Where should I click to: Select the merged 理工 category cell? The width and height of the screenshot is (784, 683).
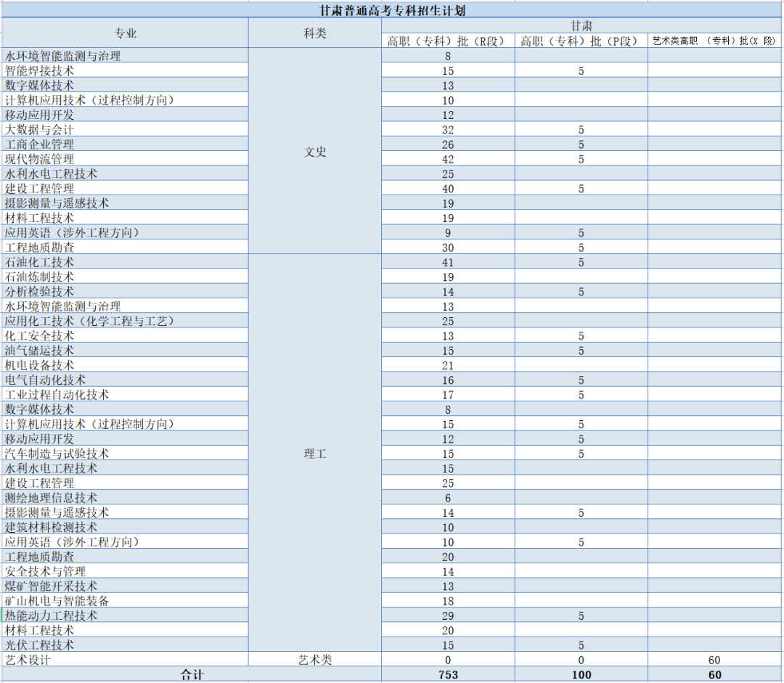(315, 454)
